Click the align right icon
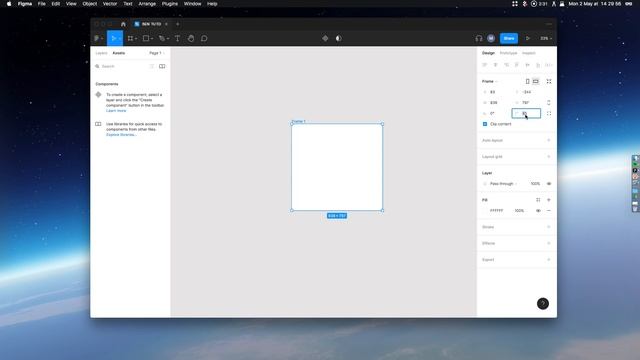This screenshot has height=360, width=640. [506, 65]
